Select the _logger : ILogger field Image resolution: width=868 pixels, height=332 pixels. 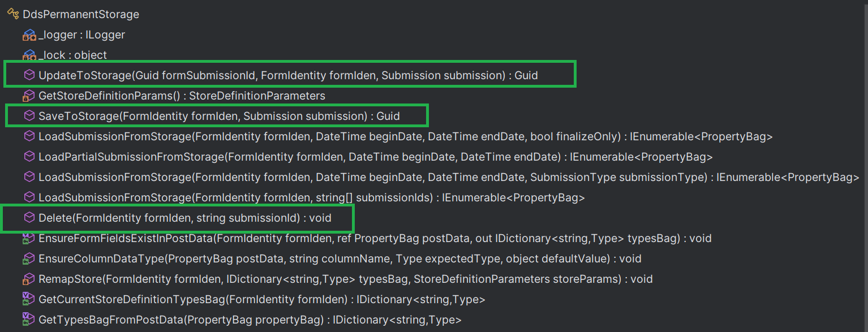point(81,35)
